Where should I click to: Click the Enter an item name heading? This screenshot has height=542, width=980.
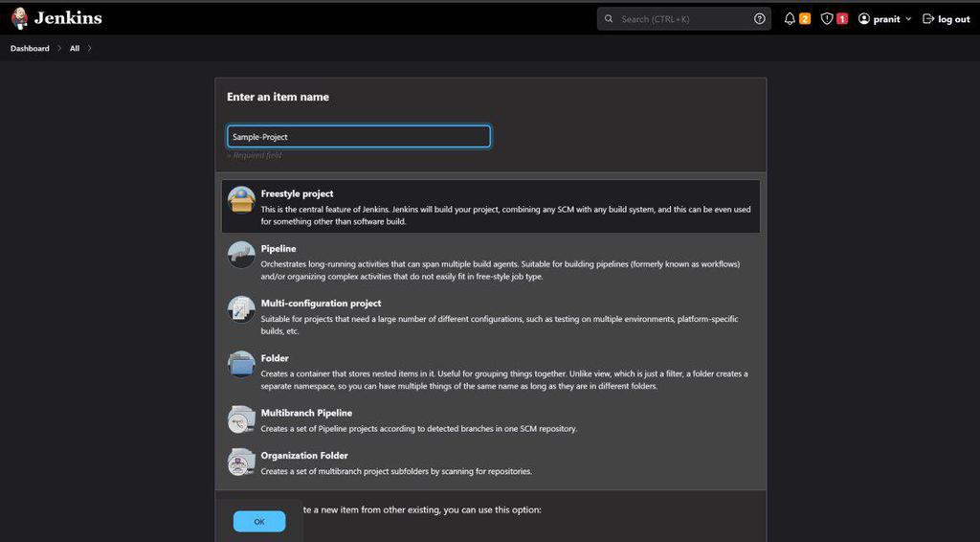(278, 97)
